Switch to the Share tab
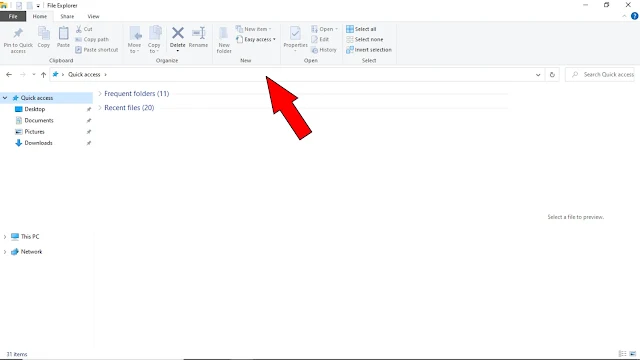This screenshot has height=360, width=640. click(x=67, y=16)
